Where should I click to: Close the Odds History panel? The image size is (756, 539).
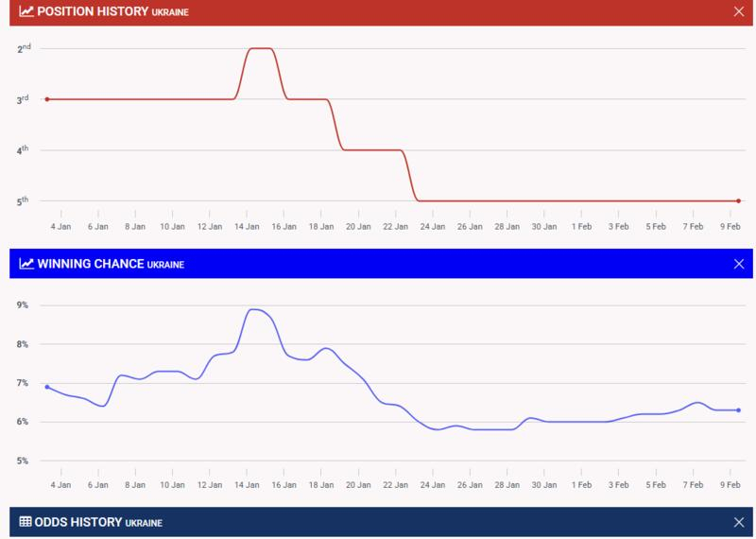[739, 522]
